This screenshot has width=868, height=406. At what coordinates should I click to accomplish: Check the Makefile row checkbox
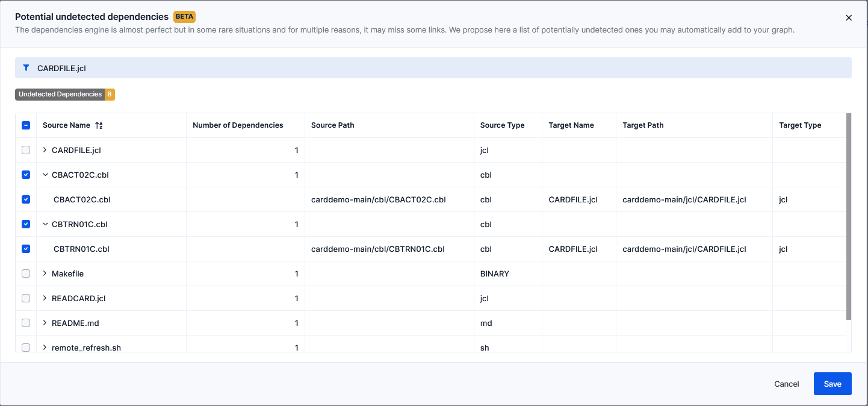click(26, 273)
